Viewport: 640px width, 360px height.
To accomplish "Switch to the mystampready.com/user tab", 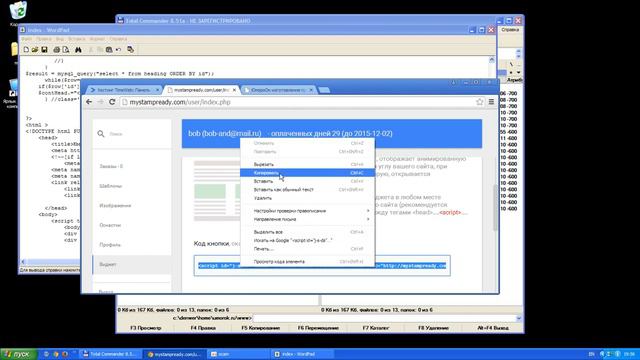I will [202, 90].
